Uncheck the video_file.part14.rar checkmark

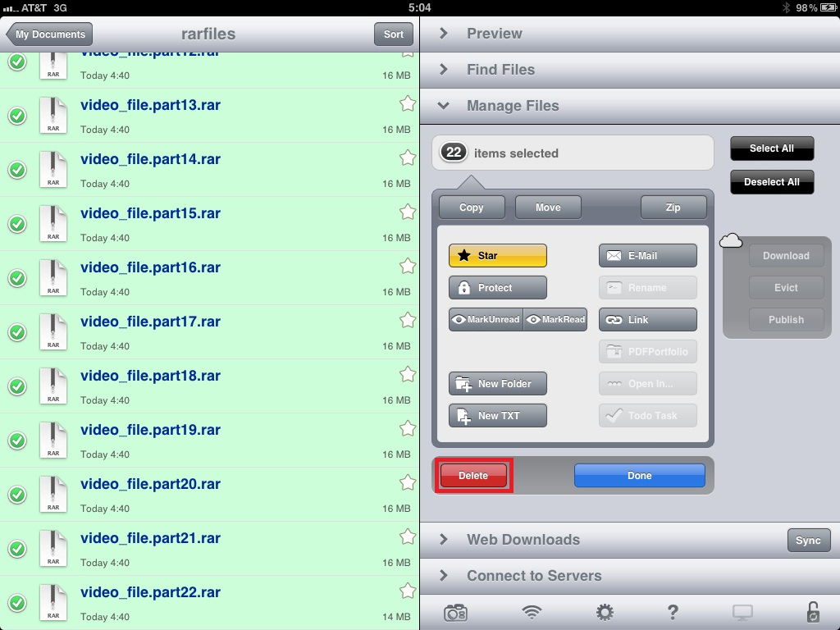click(17, 170)
